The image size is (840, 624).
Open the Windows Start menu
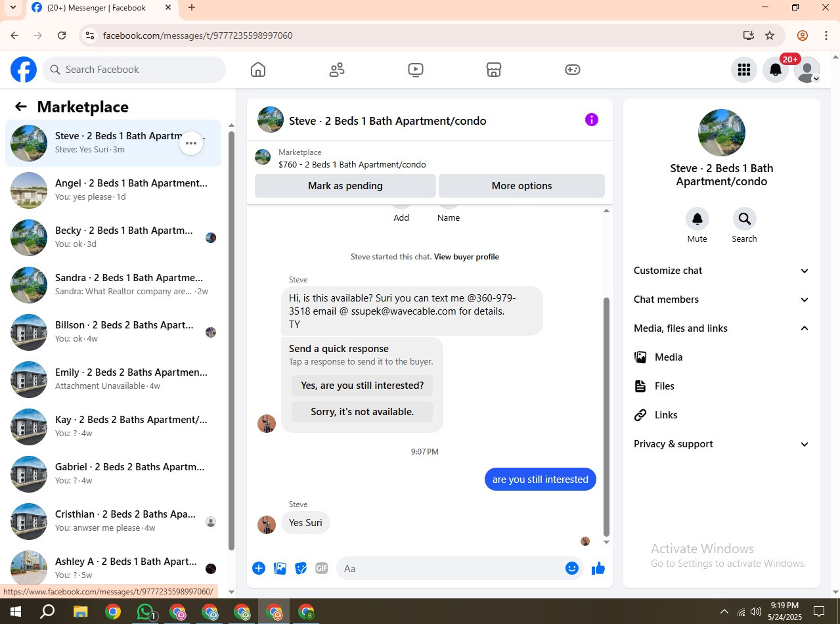(x=16, y=612)
